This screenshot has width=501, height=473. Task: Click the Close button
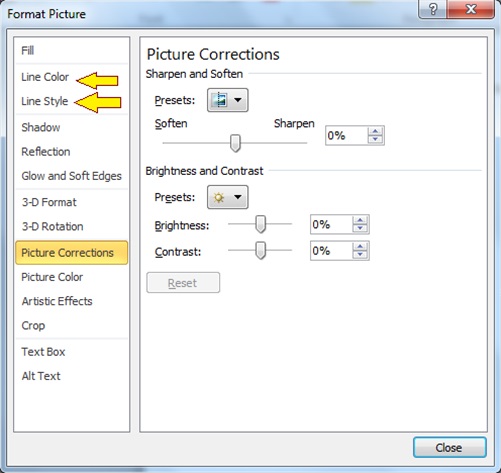(449, 447)
